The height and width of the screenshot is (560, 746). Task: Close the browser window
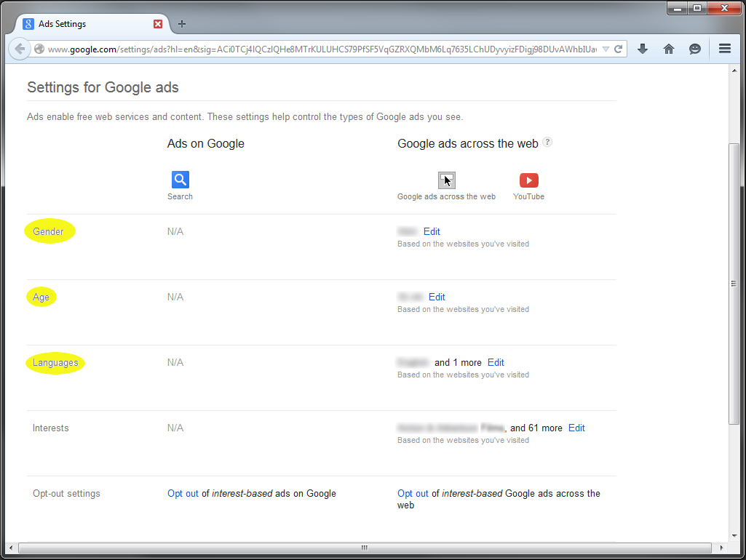tap(724, 9)
